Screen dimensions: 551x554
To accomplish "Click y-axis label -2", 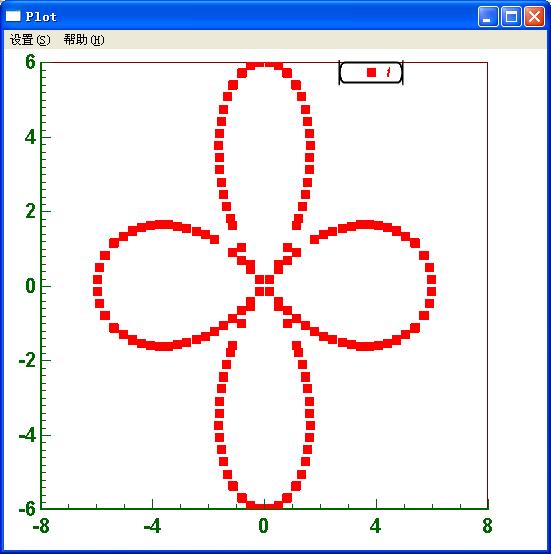I will pyautogui.click(x=27, y=361).
